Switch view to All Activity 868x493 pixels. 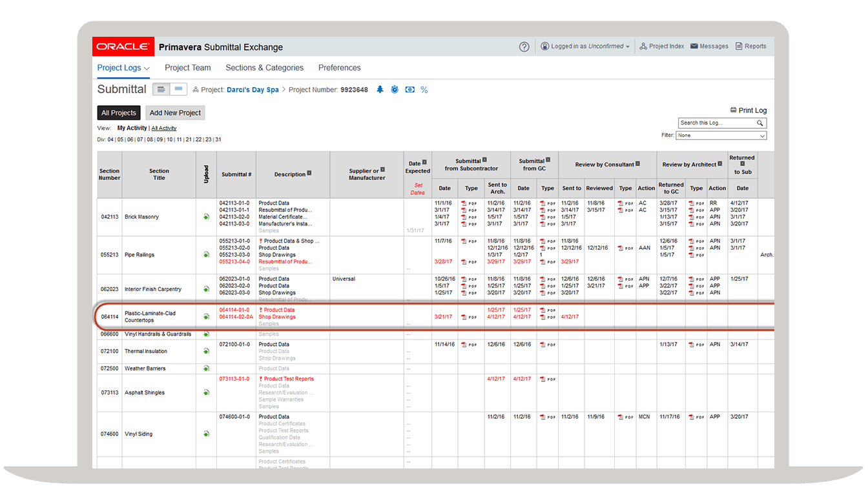[x=163, y=128]
